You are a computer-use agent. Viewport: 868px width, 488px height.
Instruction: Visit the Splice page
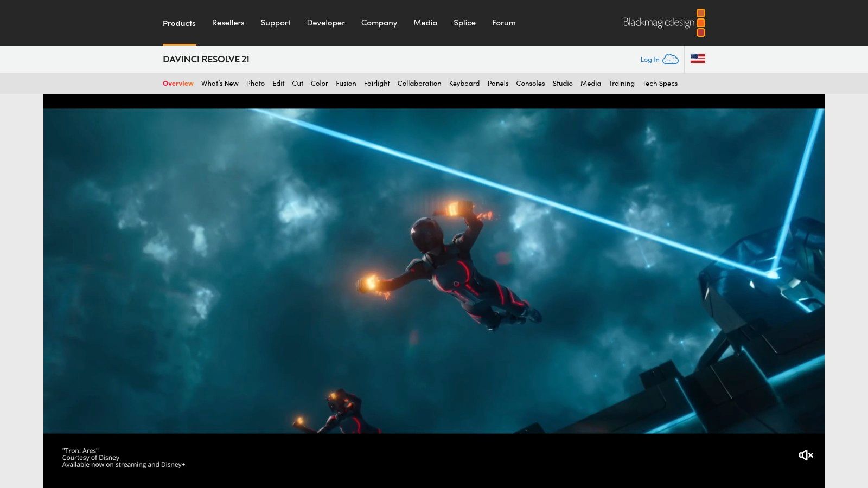click(x=464, y=23)
